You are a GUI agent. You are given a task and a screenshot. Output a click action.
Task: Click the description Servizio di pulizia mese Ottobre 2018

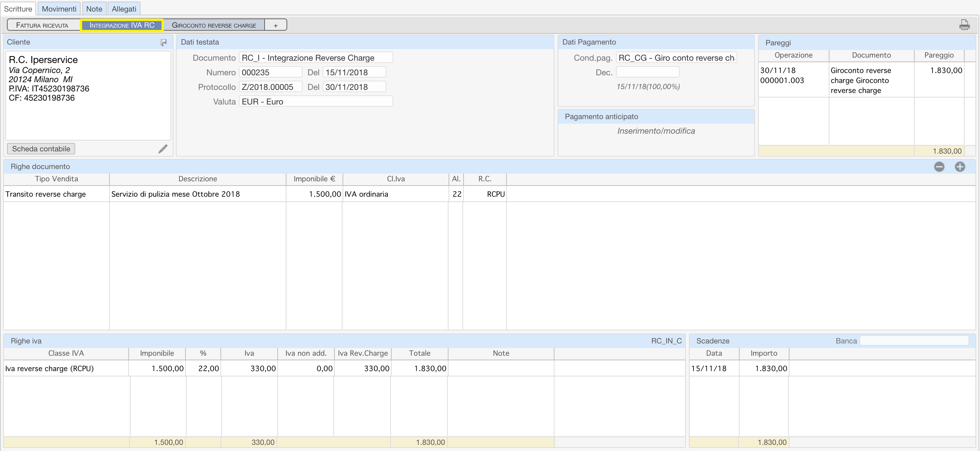pos(197,194)
